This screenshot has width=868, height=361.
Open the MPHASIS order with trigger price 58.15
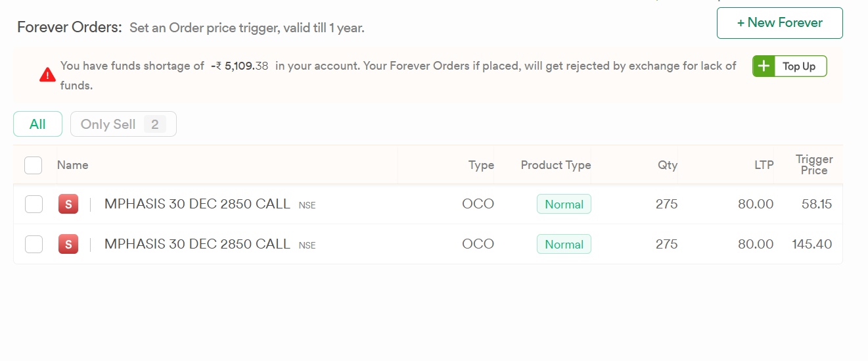[x=197, y=205]
